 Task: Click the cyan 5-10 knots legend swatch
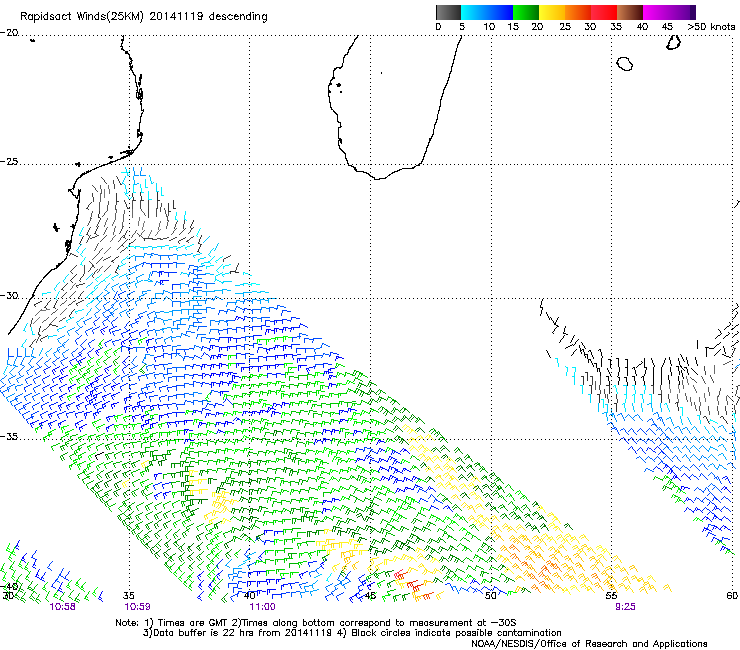coord(474,12)
